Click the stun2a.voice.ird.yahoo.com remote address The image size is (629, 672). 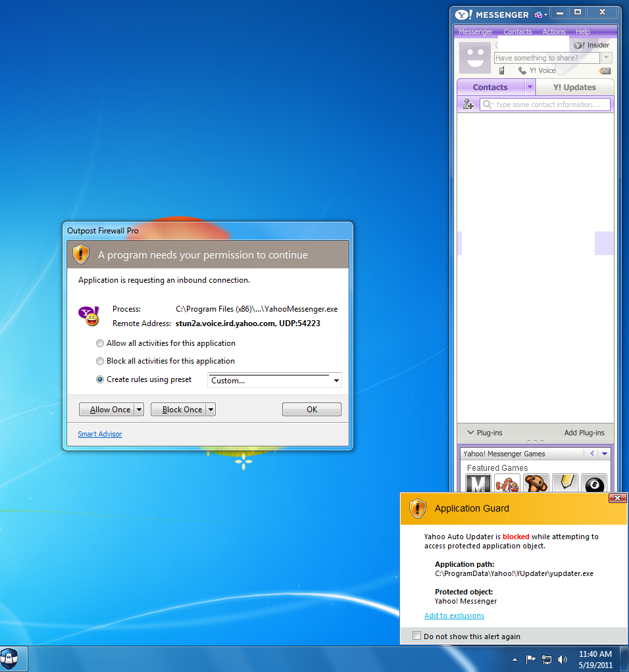pyautogui.click(x=247, y=324)
